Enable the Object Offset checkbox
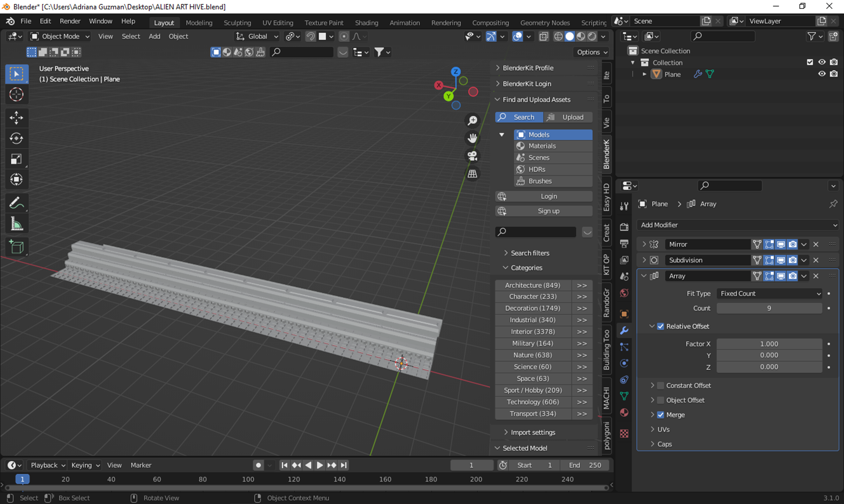The width and height of the screenshot is (844, 504). coord(661,400)
